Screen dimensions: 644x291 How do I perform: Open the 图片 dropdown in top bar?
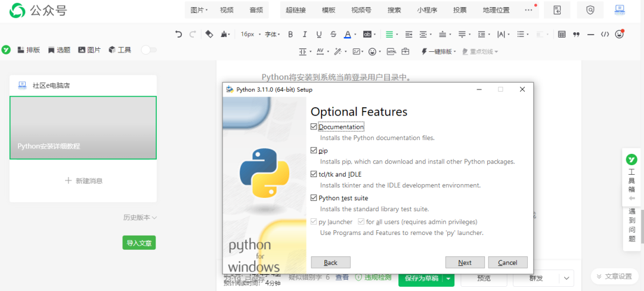[199, 10]
